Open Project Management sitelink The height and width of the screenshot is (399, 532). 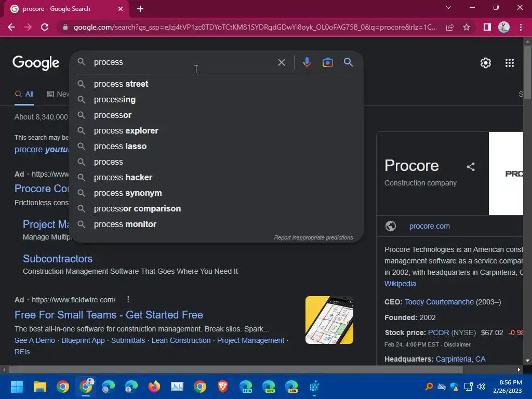tap(250, 340)
